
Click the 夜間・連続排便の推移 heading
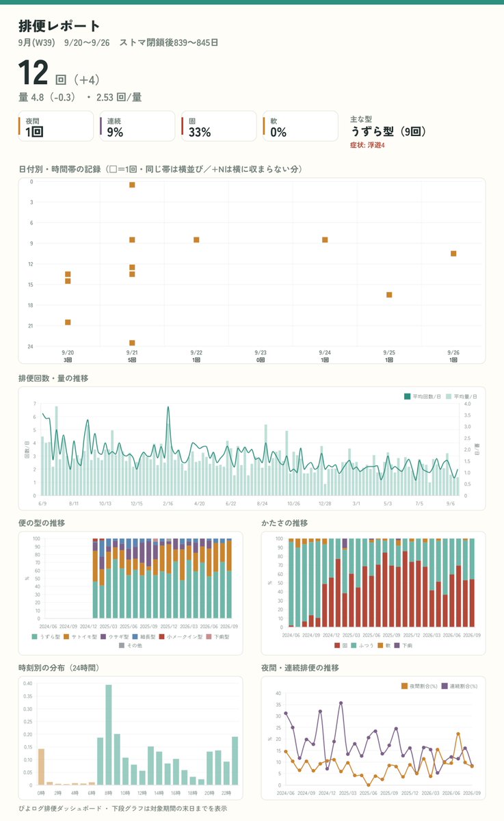coord(300,668)
